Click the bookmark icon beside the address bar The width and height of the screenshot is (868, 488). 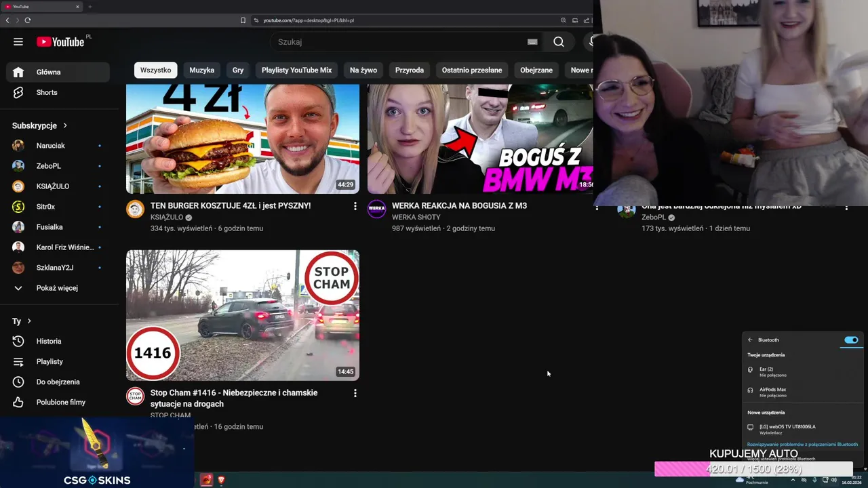coord(243,20)
